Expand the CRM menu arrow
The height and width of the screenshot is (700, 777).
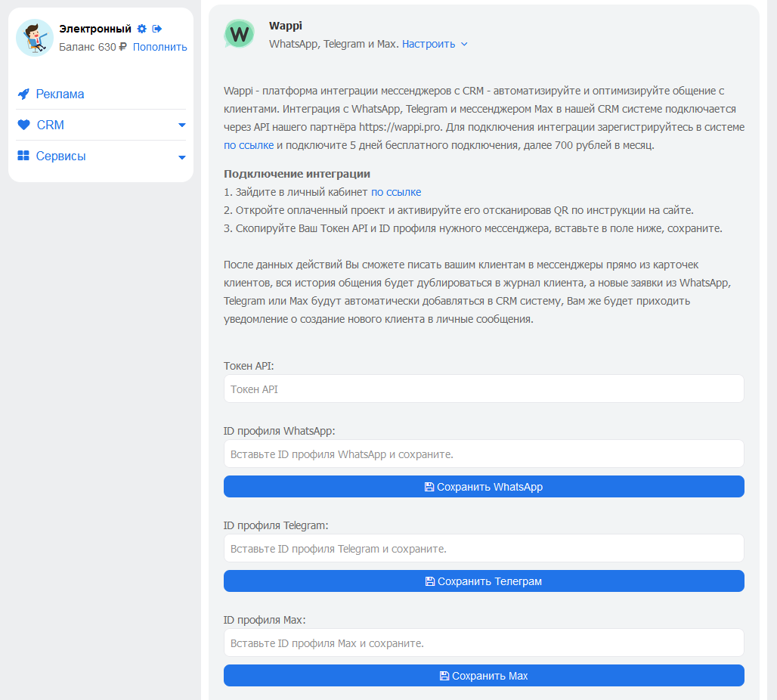pos(181,125)
